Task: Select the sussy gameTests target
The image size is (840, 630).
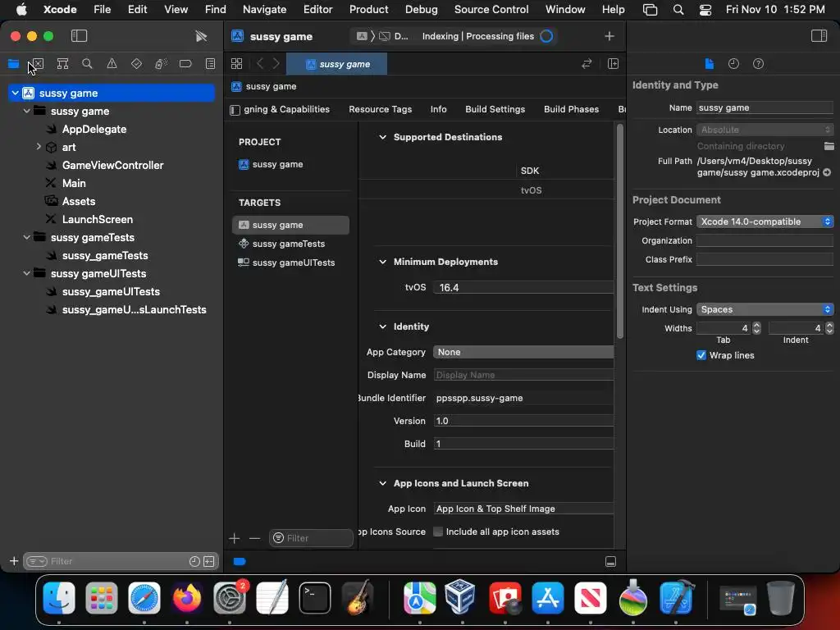Action: click(x=290, y=244)
